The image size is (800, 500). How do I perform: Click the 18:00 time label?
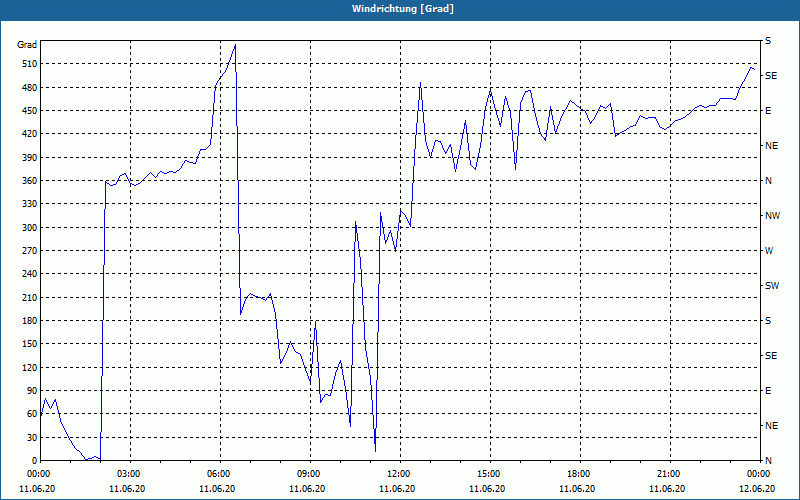coord(580,474)
